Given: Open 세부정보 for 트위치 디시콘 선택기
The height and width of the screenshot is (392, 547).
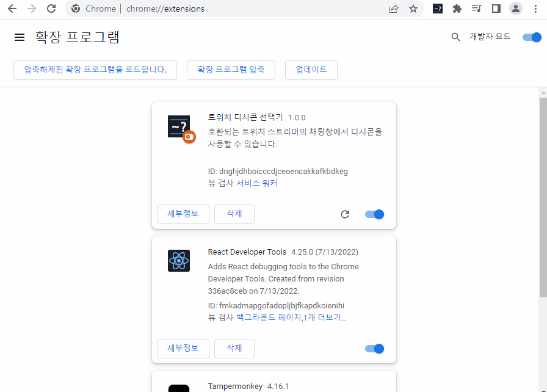Looking at the screenshot, I should [x=183, y=214].
